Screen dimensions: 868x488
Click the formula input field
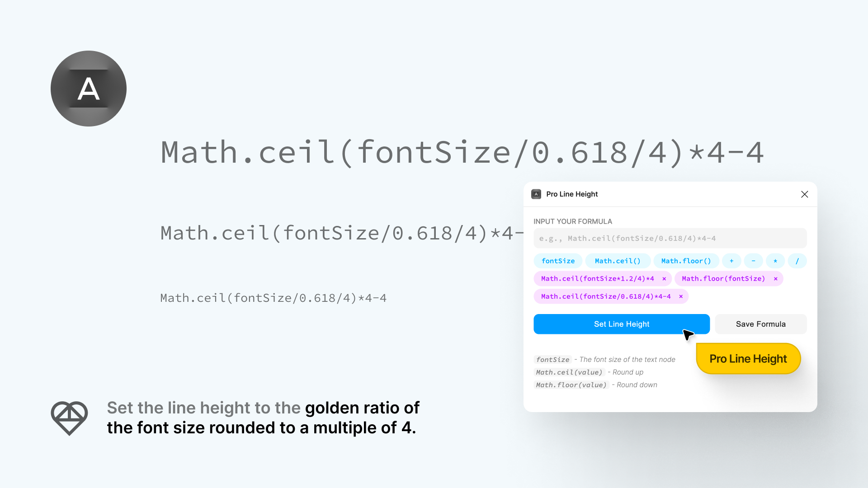(670, 239)
